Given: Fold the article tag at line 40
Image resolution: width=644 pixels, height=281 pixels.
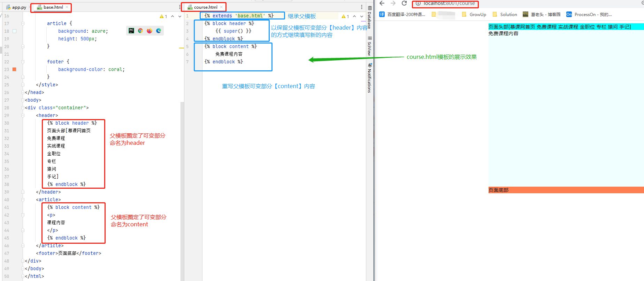Looking at the screenshot, I should (x=23, y=200).
